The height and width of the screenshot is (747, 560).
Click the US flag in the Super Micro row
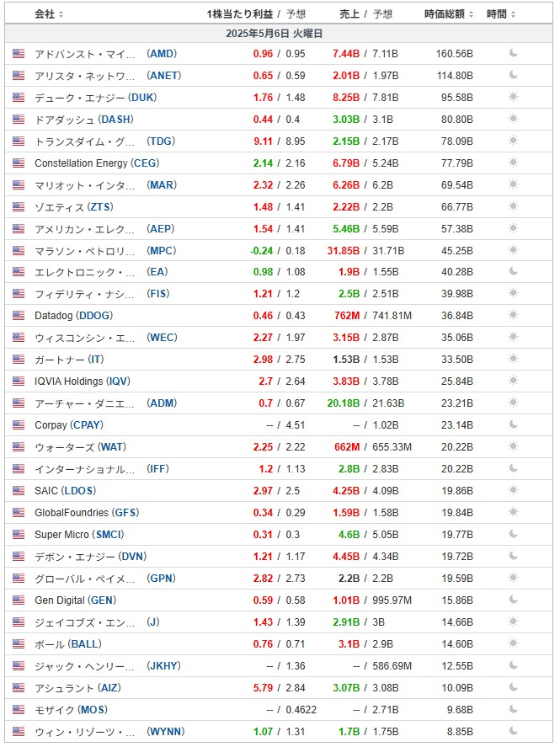tap(19, 535)
